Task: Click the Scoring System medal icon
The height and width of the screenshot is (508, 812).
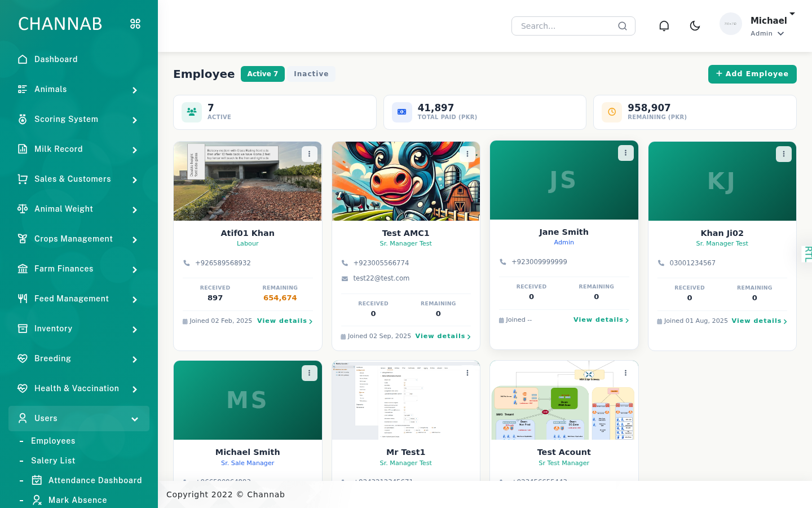Action: [x=23, y=119]
